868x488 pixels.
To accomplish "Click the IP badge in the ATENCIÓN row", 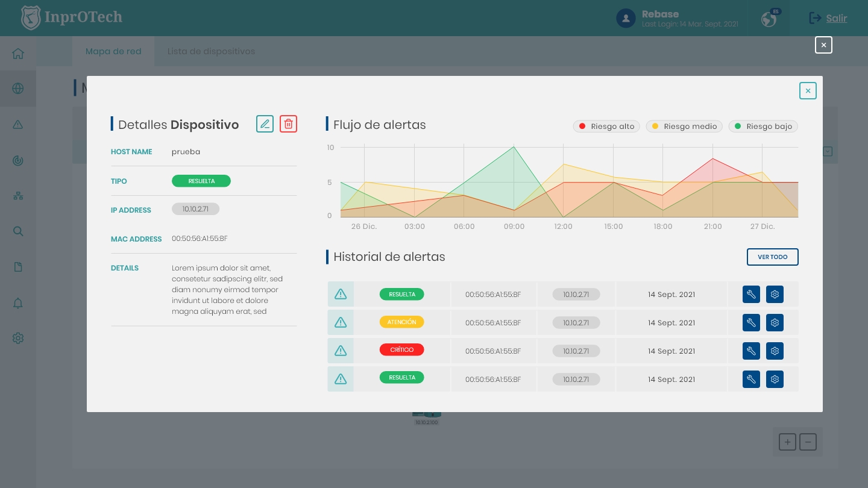I will pyautogui.click(x=576, y=323).
